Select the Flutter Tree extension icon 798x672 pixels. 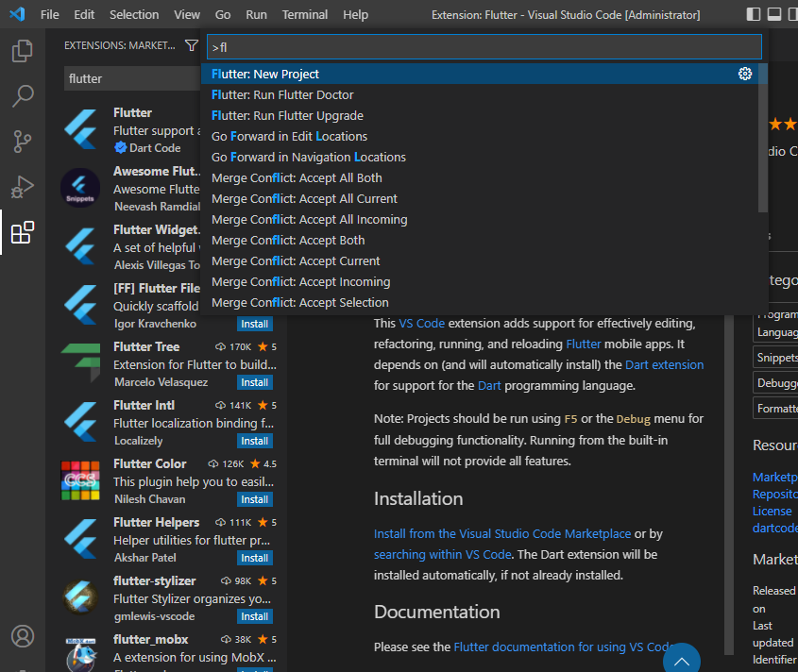click(81, 362)
